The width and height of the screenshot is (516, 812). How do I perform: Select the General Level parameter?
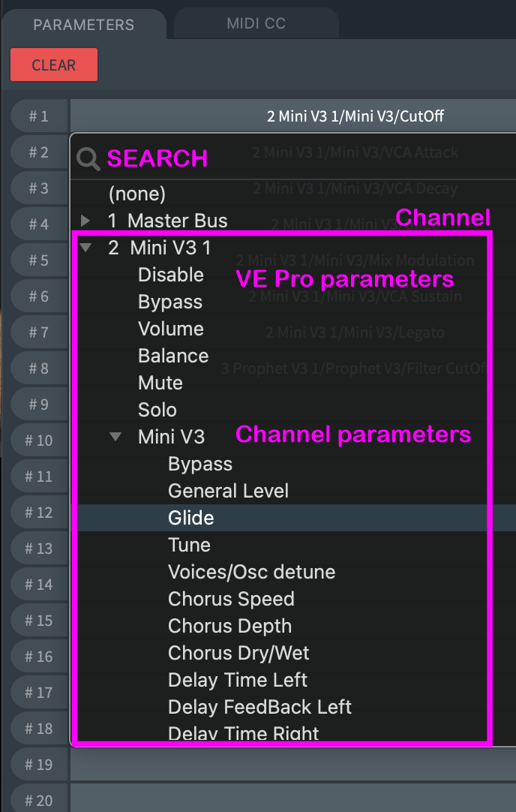coord(228,491)
